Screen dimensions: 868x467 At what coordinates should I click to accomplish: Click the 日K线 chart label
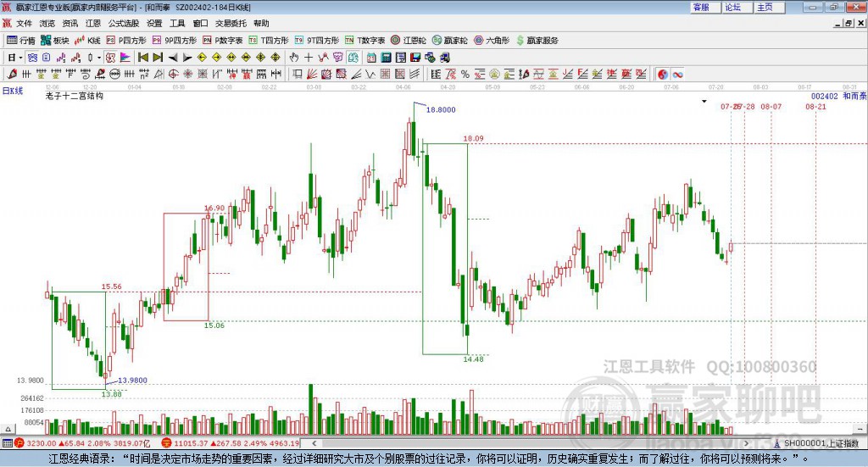(x=13, y=91)
